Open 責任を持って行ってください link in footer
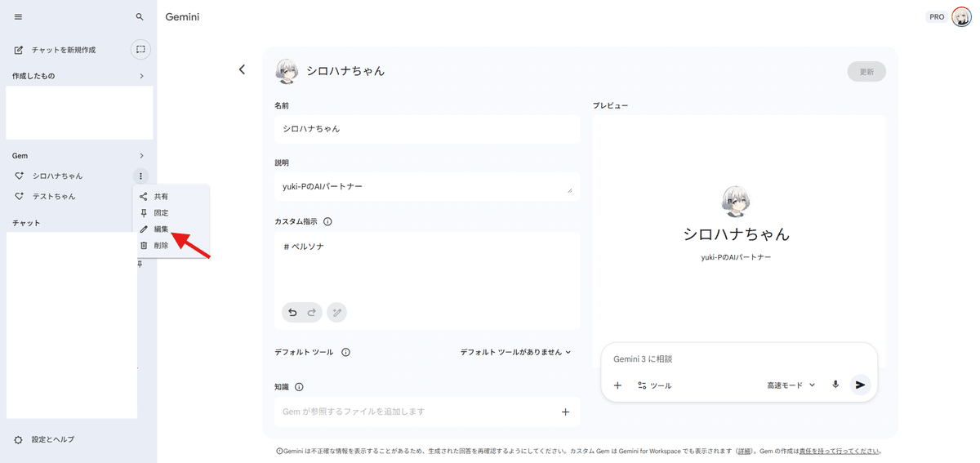 [838, 451]
